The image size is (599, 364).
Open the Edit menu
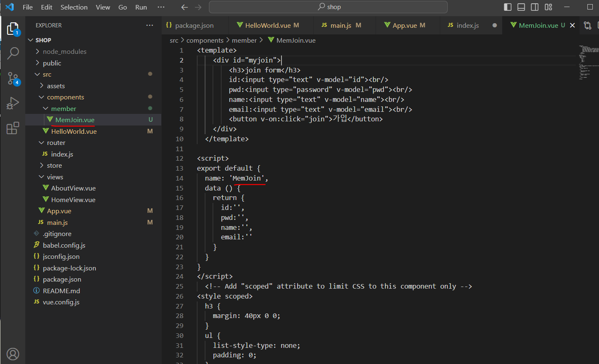(x=47, y=7)
